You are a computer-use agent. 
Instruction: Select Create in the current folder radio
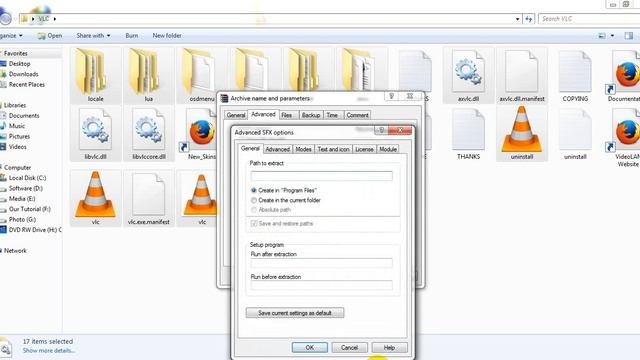pos(253,200)
